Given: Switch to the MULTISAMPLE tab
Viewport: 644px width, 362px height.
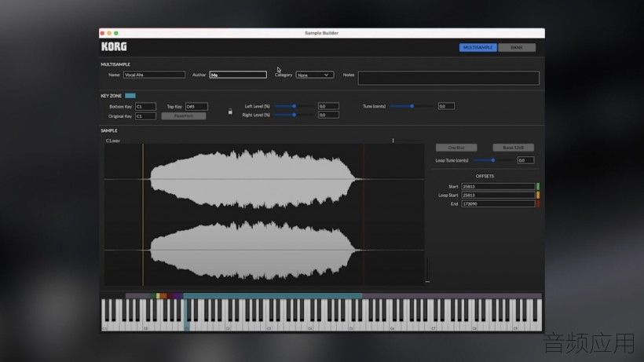Looking at the screenshot, I should [x=478, y=48].
